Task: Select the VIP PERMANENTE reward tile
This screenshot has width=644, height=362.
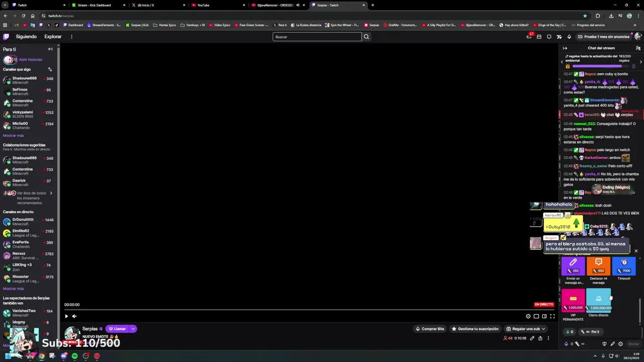Action: (573, 301)
